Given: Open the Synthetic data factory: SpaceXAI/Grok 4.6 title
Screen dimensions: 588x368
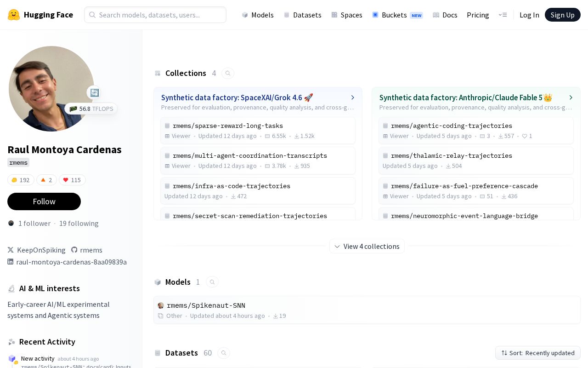Looking at the screenshot, I should click(x=237, y=98).
